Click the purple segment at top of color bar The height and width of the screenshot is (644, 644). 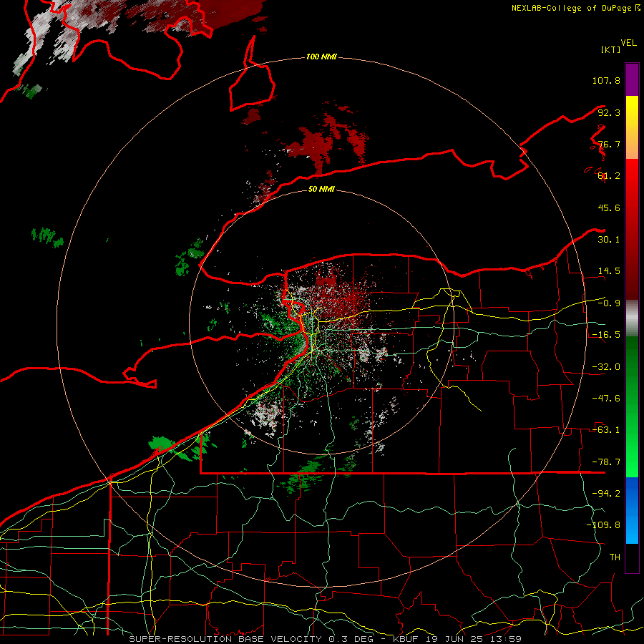point(632,79)
